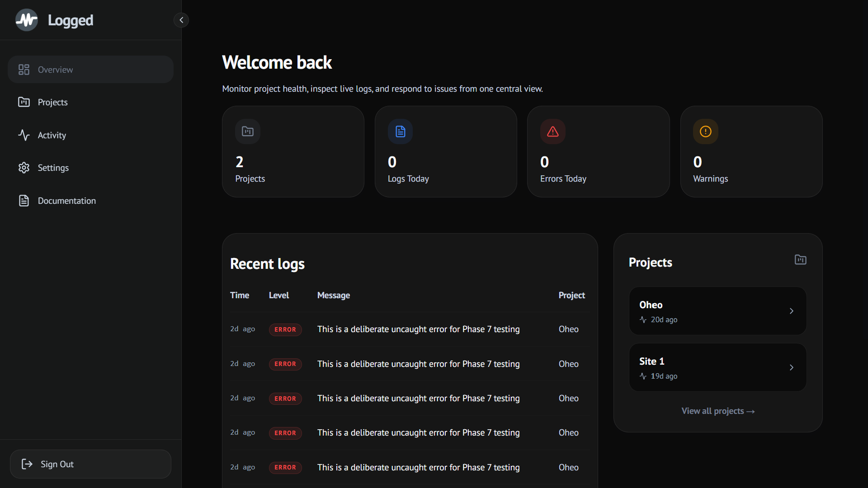Click the Sign Out button

(90, 464)
